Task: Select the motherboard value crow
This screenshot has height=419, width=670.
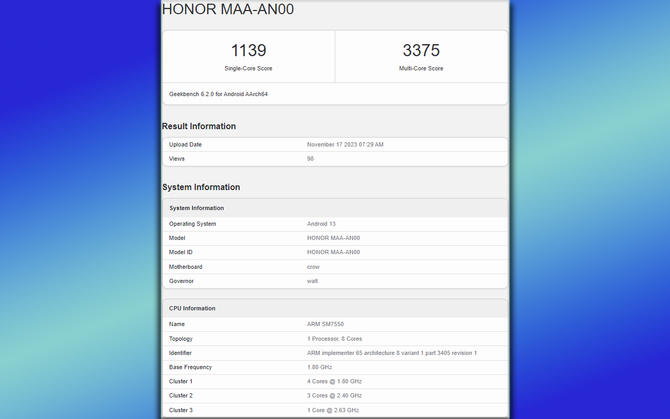Action: pos(313,267)
